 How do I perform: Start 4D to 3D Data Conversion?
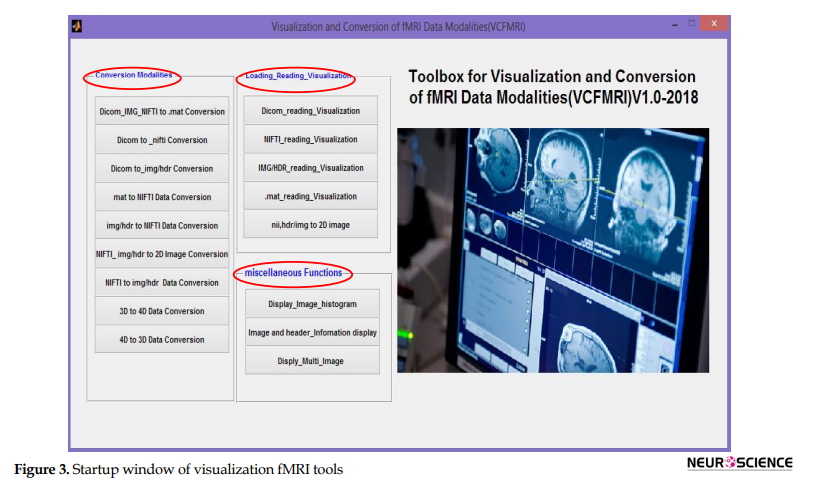(162, 339)
